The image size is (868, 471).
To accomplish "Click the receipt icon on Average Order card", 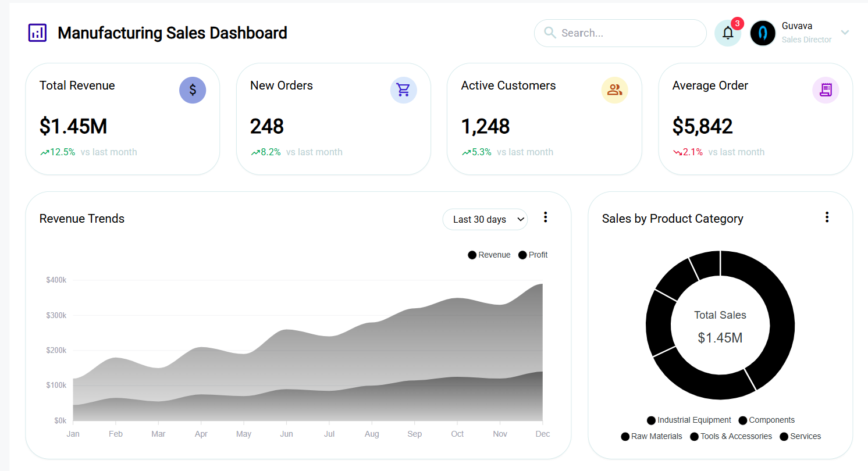I will 826,90.
